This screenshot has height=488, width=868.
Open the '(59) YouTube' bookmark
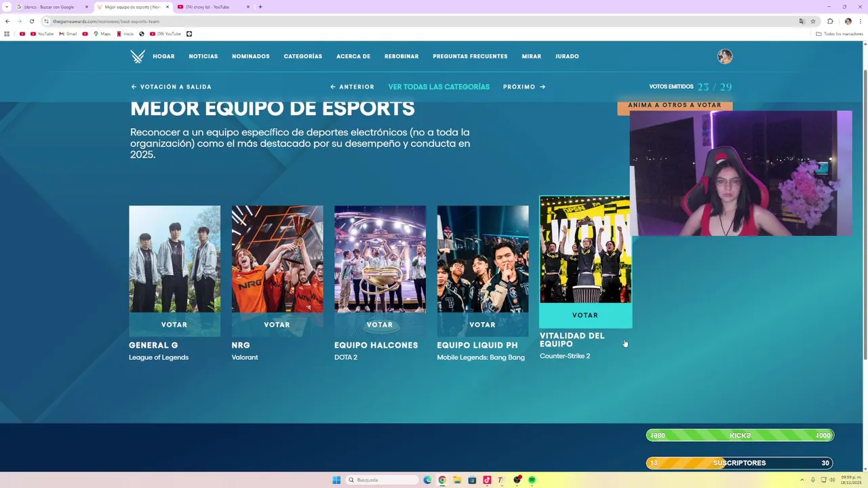(x=165, y=34)
